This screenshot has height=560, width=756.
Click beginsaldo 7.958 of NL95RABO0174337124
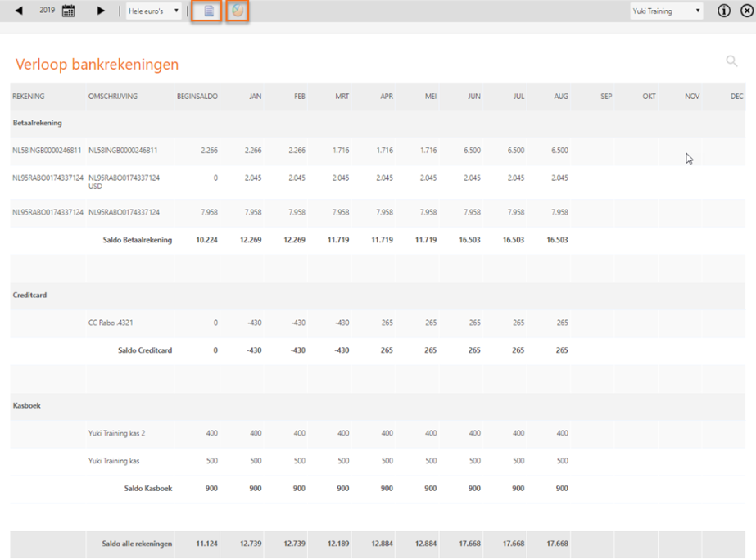pos(209,212)
